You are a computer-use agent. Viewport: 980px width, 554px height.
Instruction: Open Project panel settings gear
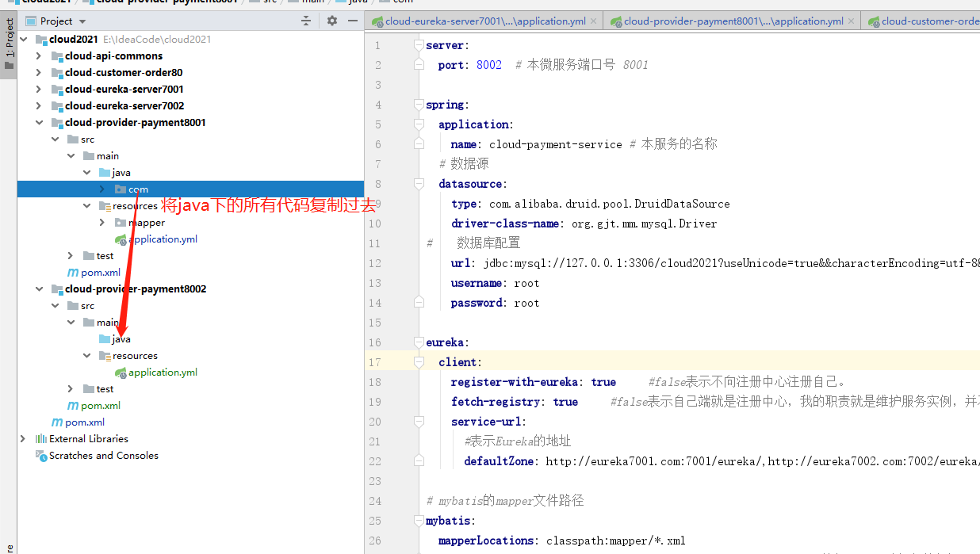[x=332, y=21]
